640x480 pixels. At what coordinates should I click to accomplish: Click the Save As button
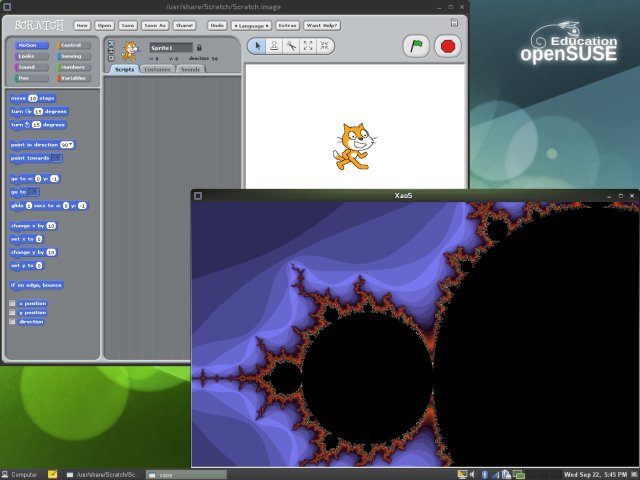tap(156, 24)
